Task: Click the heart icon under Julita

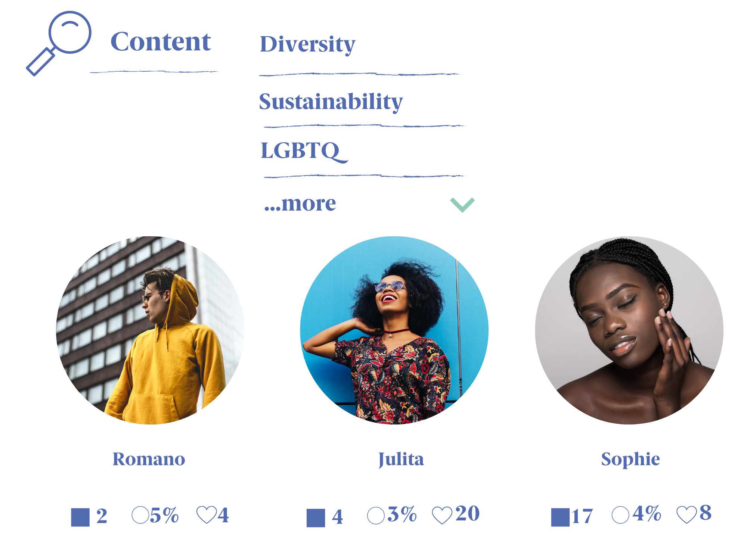Action: tap(442, 516)
